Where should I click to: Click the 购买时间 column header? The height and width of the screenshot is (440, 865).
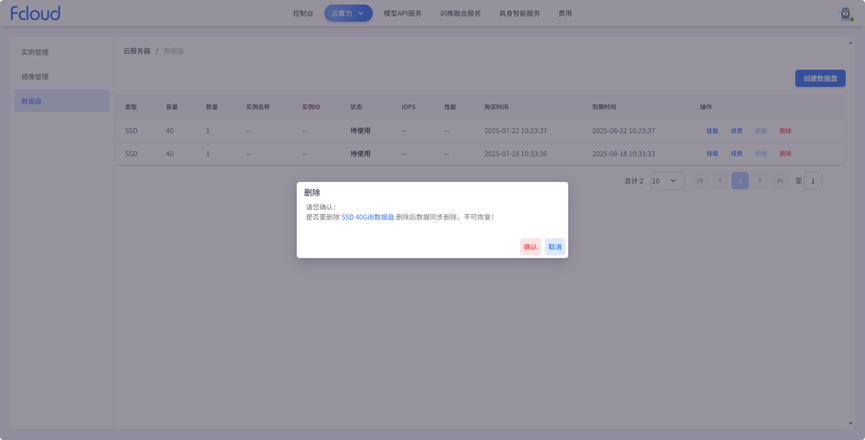click(496, 107)
